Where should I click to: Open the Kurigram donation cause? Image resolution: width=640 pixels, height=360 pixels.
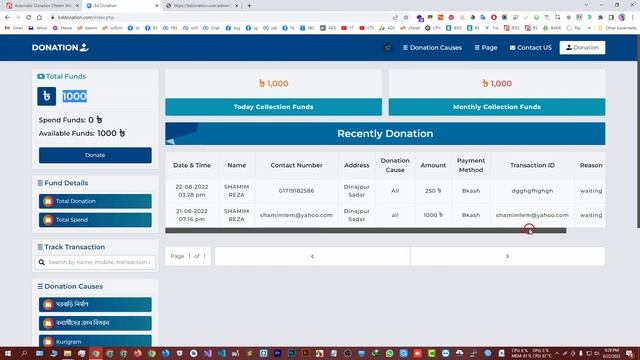point(95,341)
